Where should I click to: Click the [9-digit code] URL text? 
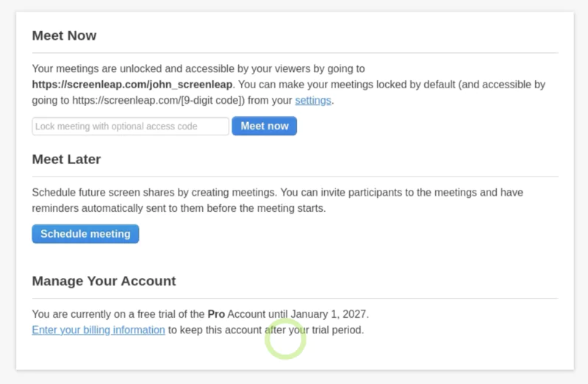(x=158, y=100)
